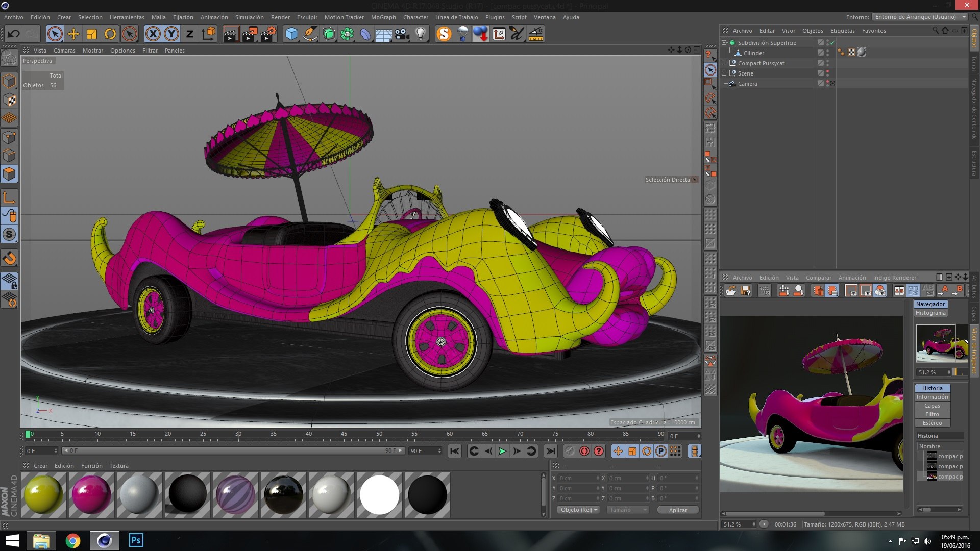The height and width of the screenshot is (551, 980).
Task: Add a Light object
Action: coord(421,34)
